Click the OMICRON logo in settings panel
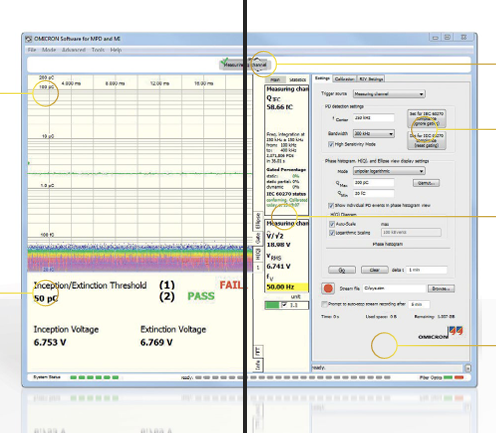Image resolution: width=496 pixels, height=433 pixels. (441, 334)
